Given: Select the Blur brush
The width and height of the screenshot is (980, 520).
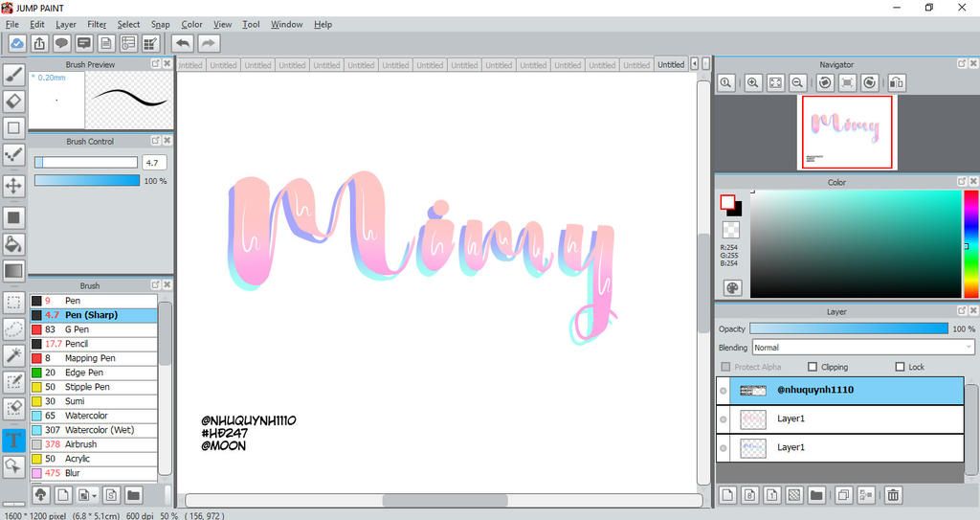Looking at the screenshot, I should pyautogui.click(x=94, y=473).
